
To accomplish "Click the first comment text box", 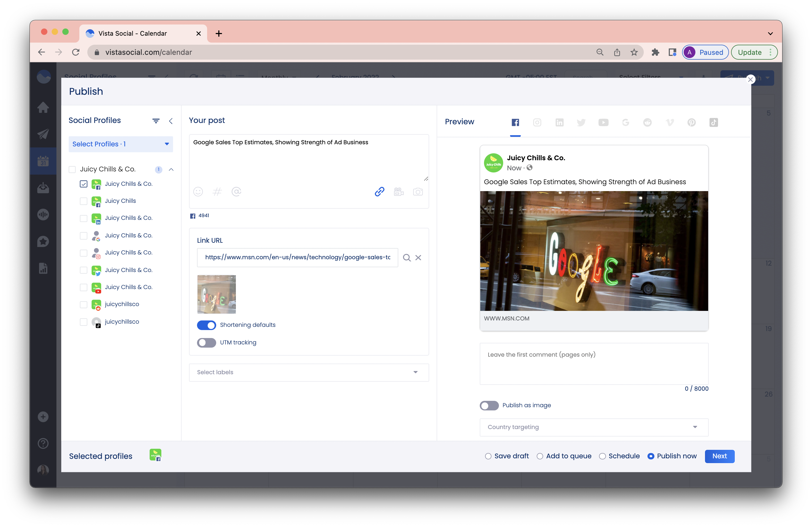I will tap(594, 364).
